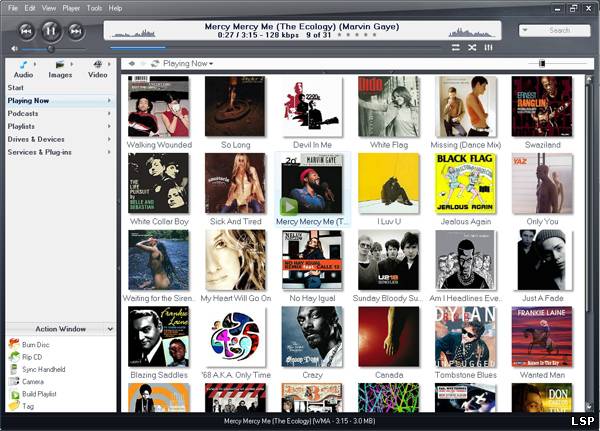Click the White Collar Boy title
The image size is (600, 431).
coord(159,221)
